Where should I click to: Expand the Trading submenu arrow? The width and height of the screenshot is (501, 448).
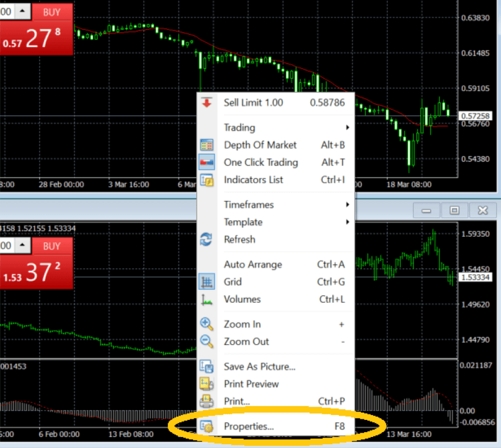(347, 128)
